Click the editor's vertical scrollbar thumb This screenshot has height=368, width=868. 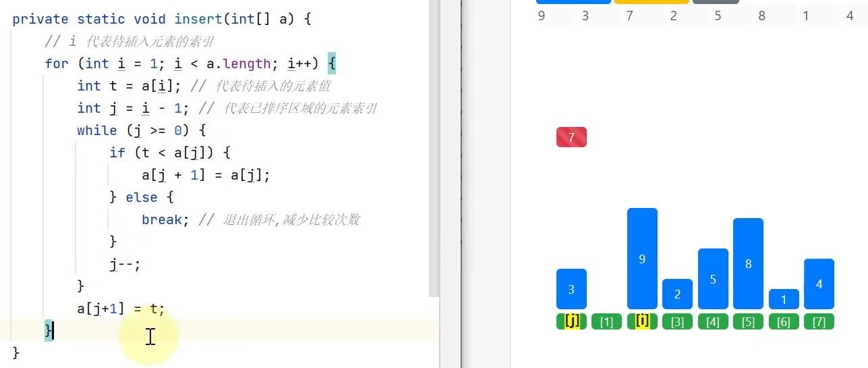point(434,149)
